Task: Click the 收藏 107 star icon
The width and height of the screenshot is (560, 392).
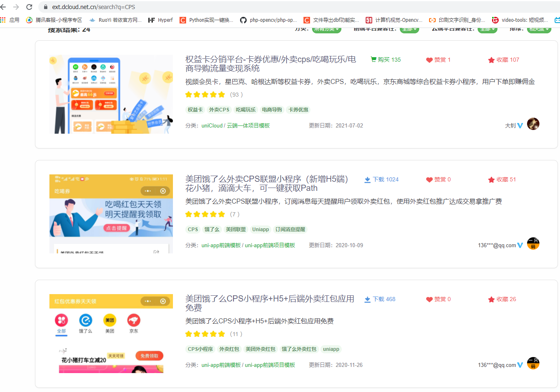Action: click(491, 60)
